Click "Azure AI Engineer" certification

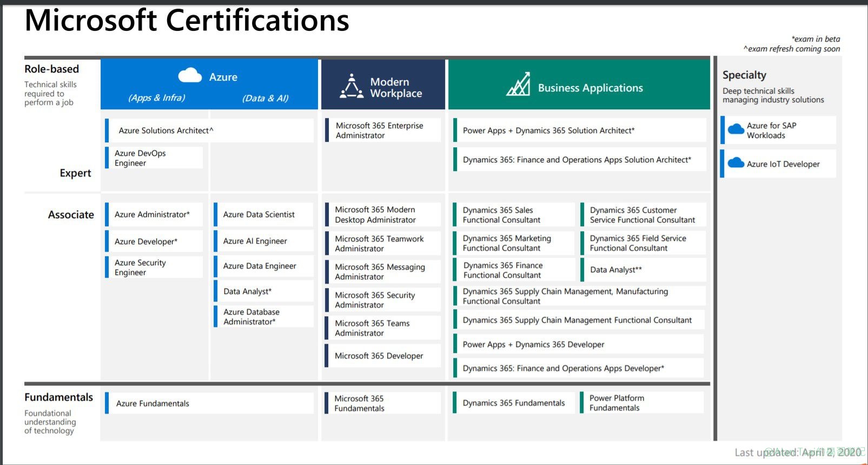pos(263,241)
